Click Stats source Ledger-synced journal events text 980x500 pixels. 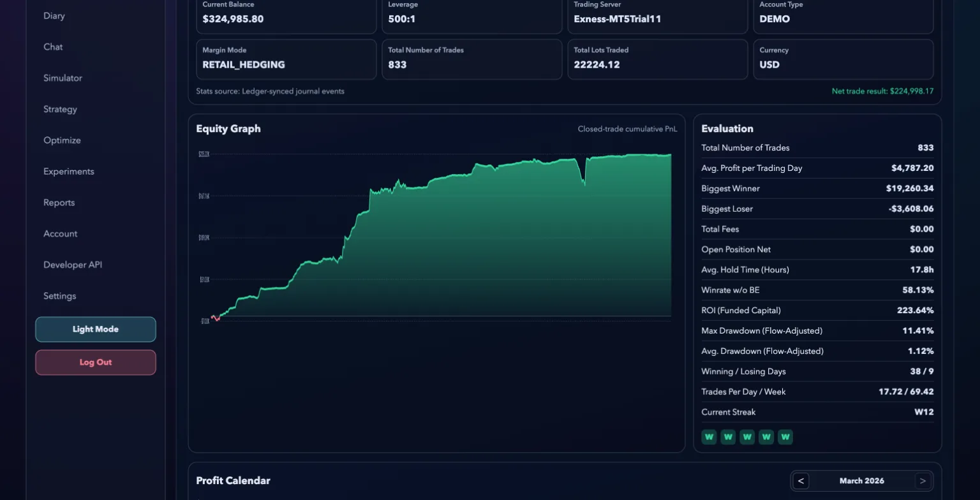(x=271, y=91)
